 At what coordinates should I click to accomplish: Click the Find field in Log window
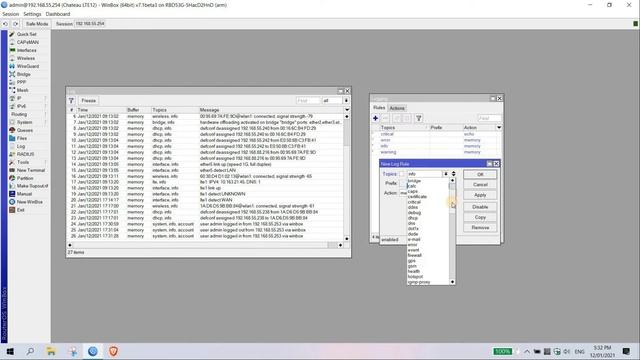pos(308,100)
